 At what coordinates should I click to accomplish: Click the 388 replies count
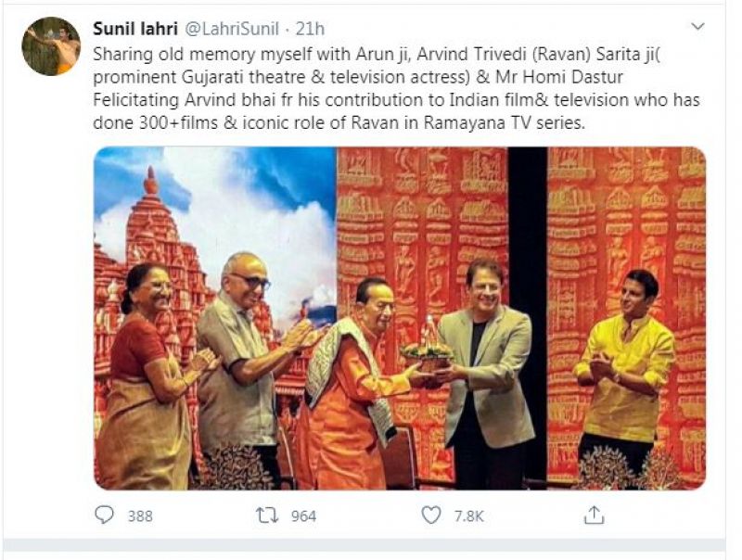140,516
